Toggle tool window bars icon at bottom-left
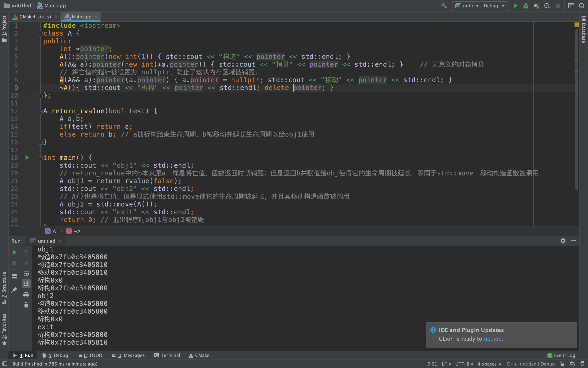The image size is (588, 368). 5,364
